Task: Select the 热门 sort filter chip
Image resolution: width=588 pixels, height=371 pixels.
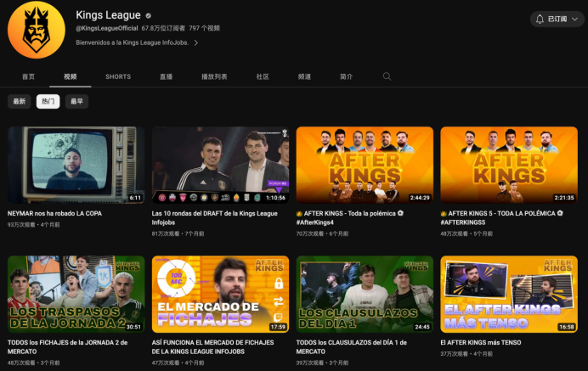Action: tap(48, 101)
